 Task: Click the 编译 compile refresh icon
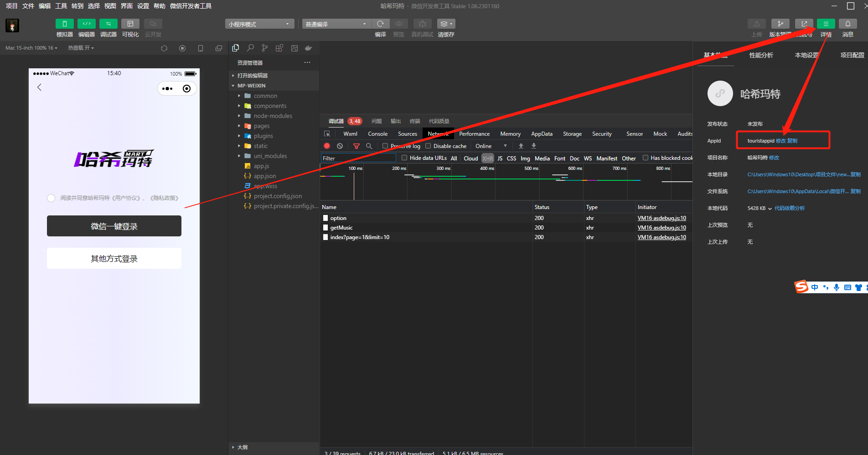coord(380,24)
